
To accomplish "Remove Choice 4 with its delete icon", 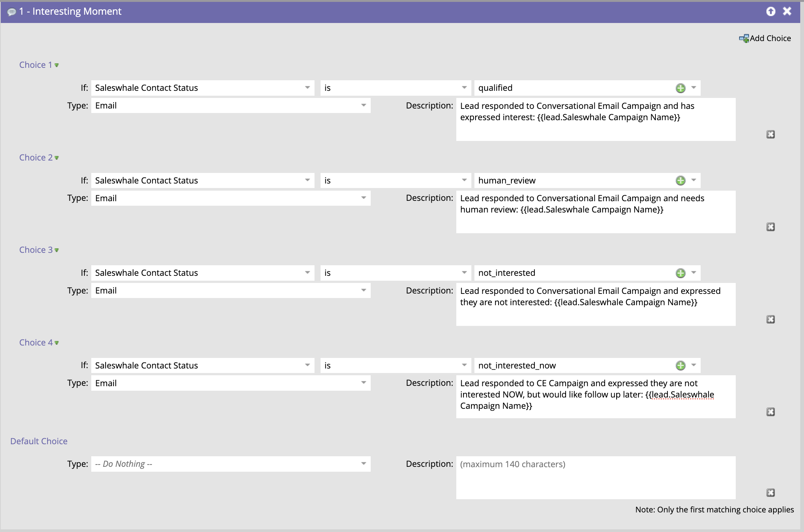I will coord(770,412).
